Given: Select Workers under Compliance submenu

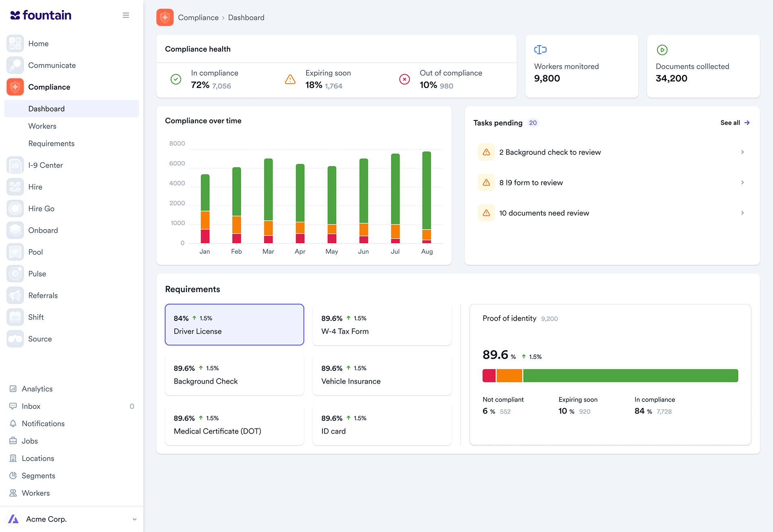Looking at the screenshot, I should [x=42, y=126].
